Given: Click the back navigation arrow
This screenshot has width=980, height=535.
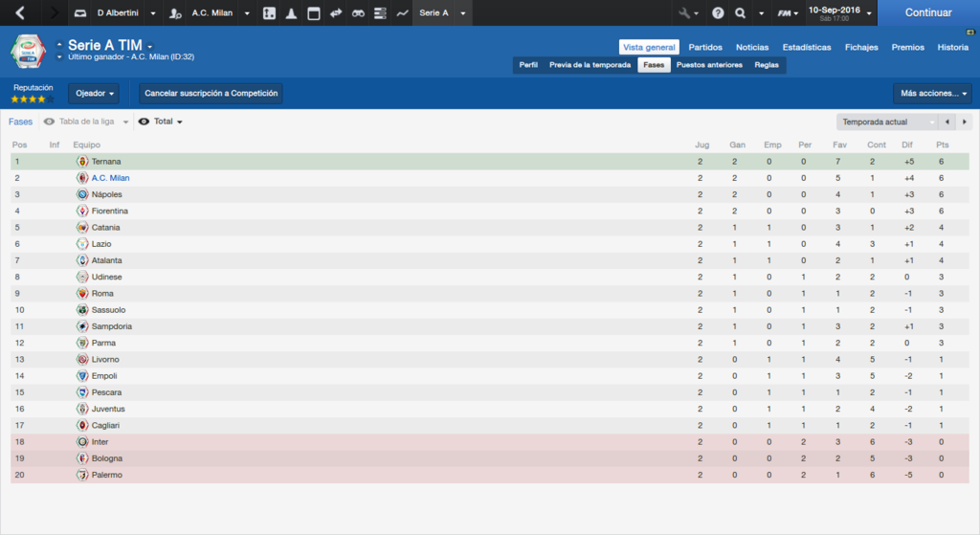Looking at the screenshot, I should click(x=21, y=13).
